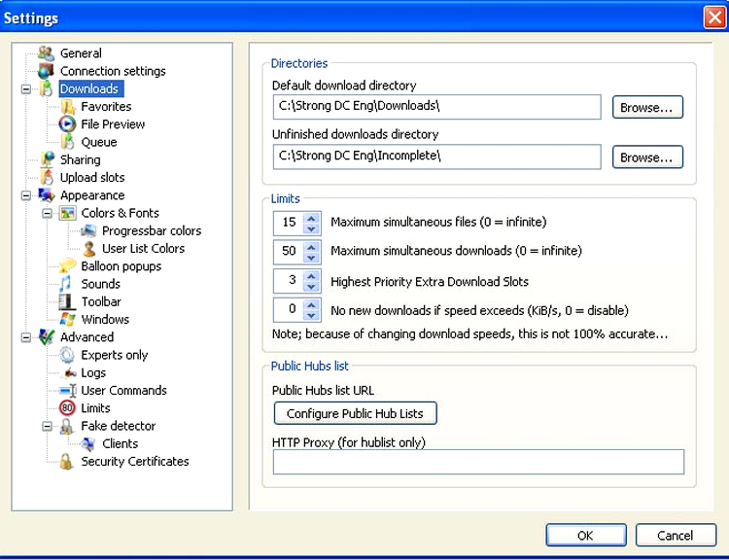Click the User List Colors person icon

point(88,248)
